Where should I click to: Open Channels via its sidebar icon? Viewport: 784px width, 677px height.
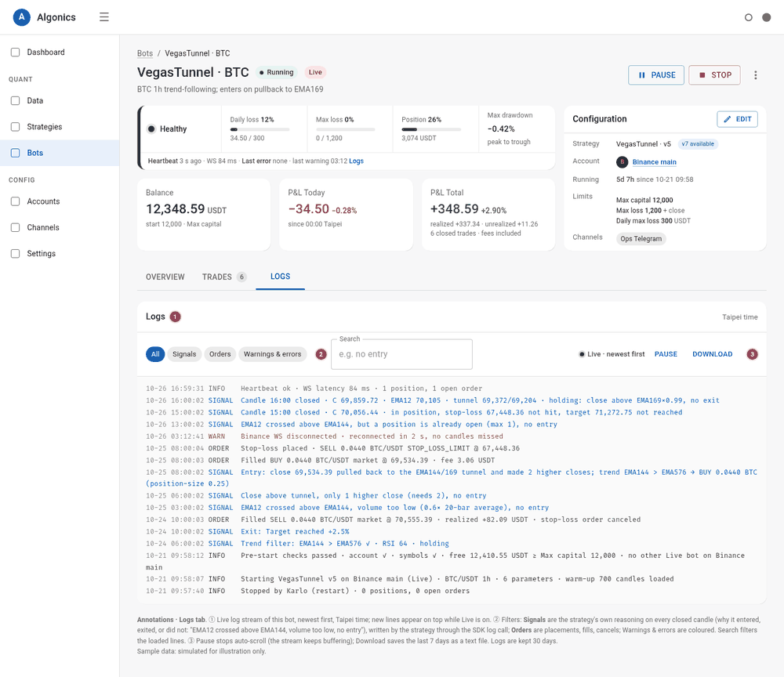(16, 227)
